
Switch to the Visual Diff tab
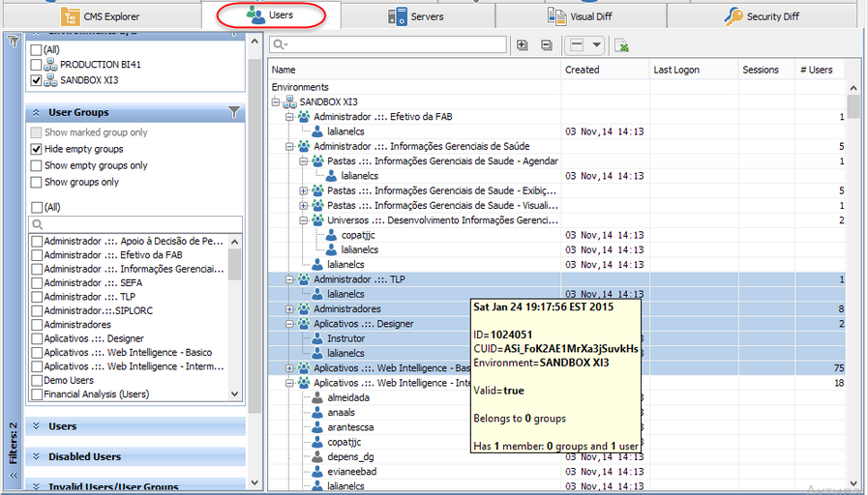[x=581, y=16]
